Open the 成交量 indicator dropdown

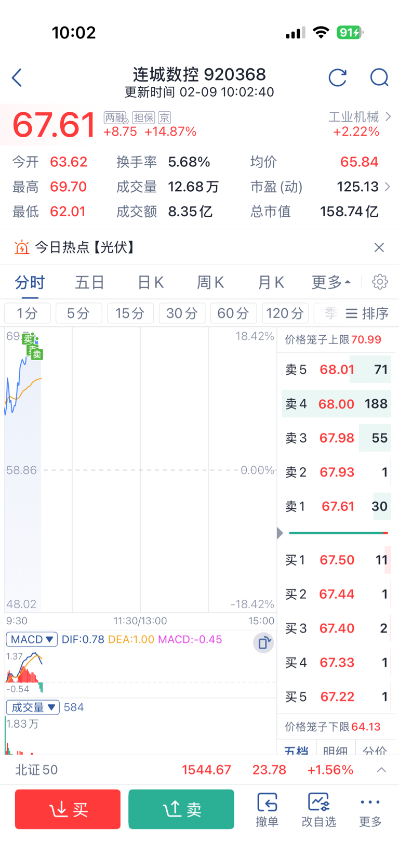pos(32,707)
